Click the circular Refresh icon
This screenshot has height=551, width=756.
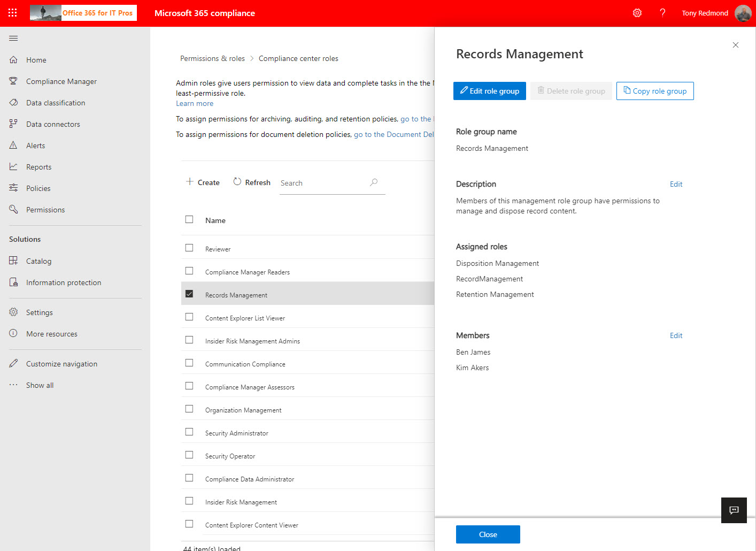point(237,182)
